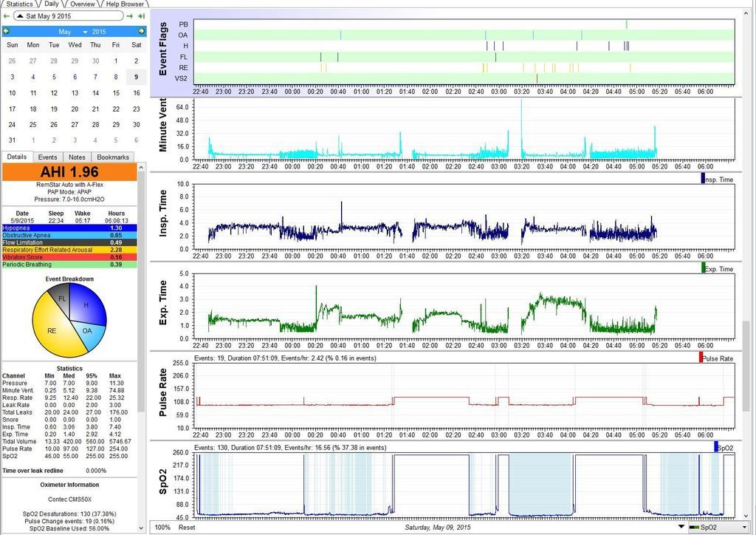756x535 pixels.
Task: Open the Bookmarks tab
Action: click(x=113, y=157)
